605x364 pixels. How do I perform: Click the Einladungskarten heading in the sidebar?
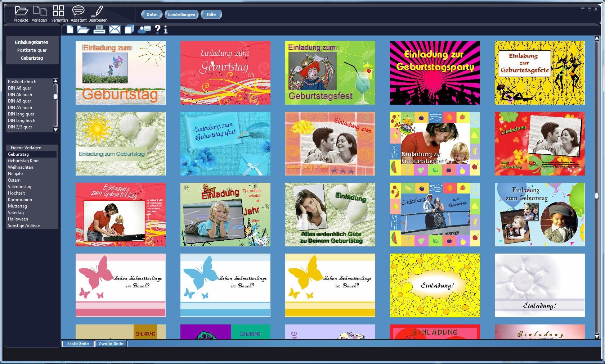32,42
